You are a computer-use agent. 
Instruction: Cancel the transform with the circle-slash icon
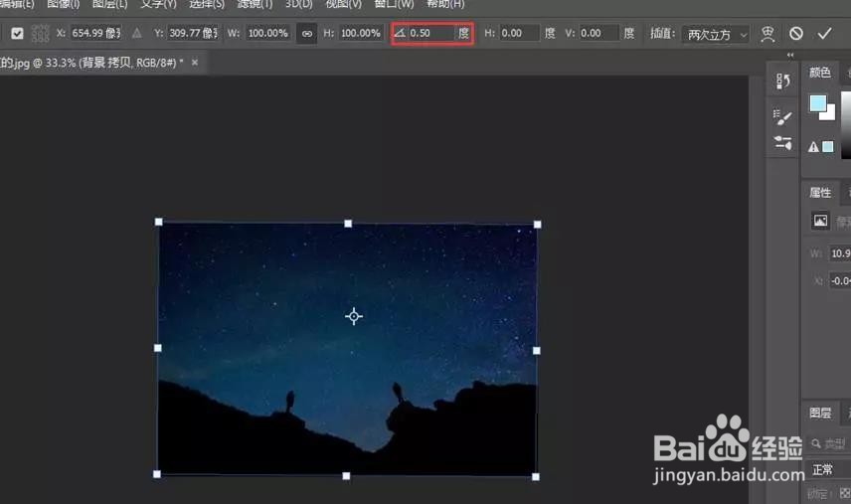pos(795,34)
